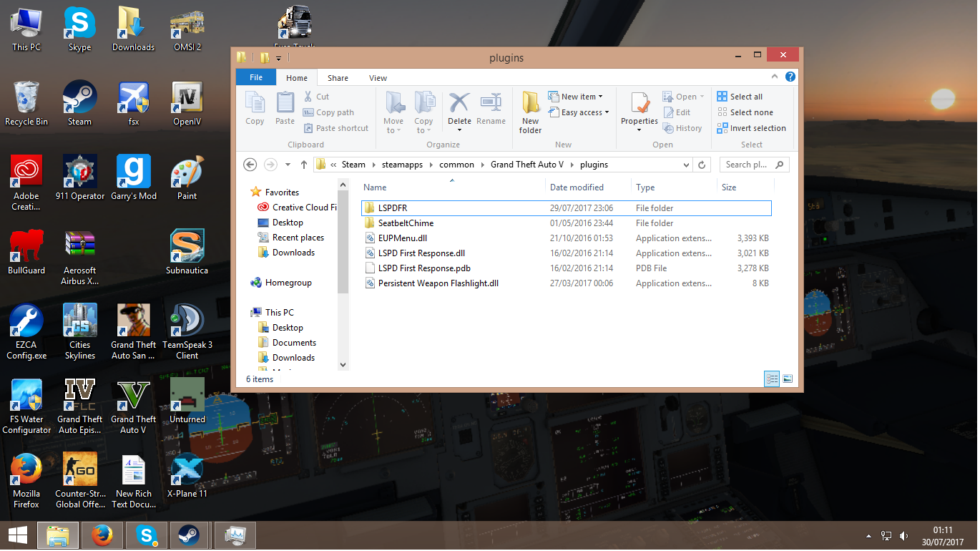Expand address bar path history dropdown
This screenshot has width=980, height=551.
tap(687, 165)
